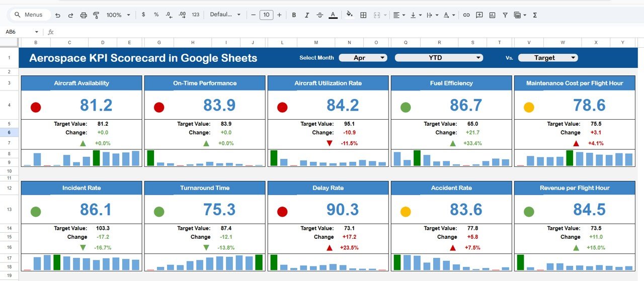644x281 pixels.
Task: Click the Insert link icon
Action: (466, 15)
